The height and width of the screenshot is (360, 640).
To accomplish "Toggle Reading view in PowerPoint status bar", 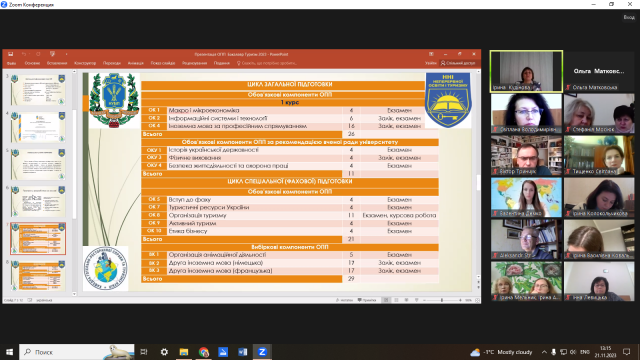I will 407,300.
